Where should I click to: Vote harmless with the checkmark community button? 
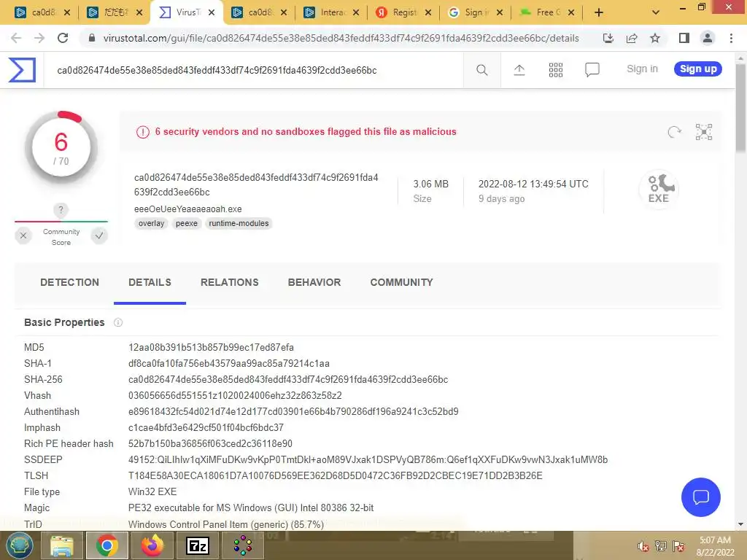click(x=99, y=236)
